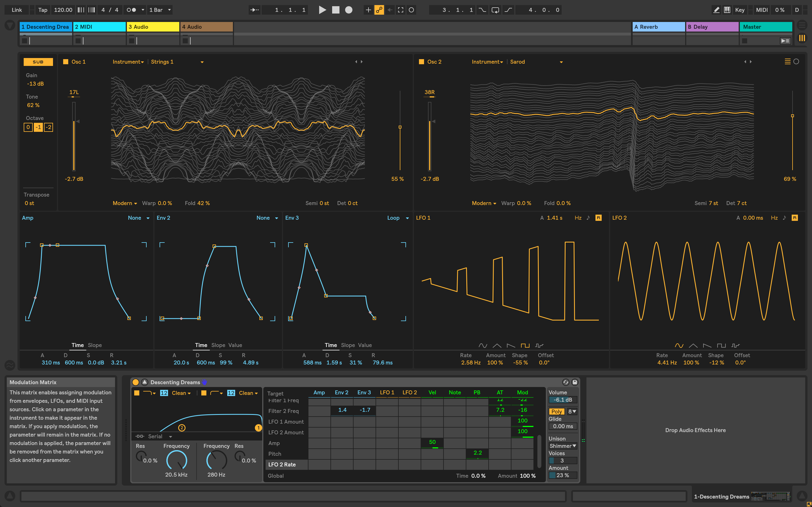The image size is (812, 507).
Task: Toggle Osc 1 on/off switch
Action: pos(66,62)
